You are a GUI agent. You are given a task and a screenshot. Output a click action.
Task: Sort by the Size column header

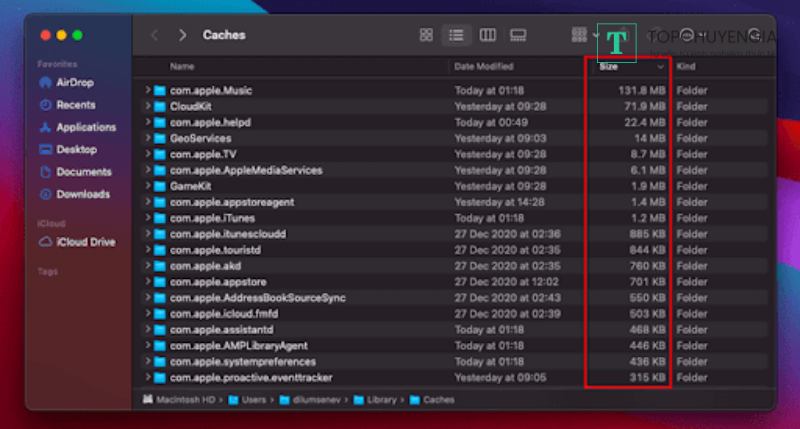pos(629,66)
